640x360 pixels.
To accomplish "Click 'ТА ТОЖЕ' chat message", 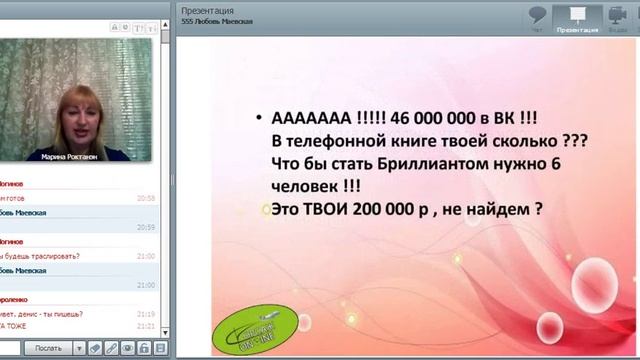I will click(13, 326).
